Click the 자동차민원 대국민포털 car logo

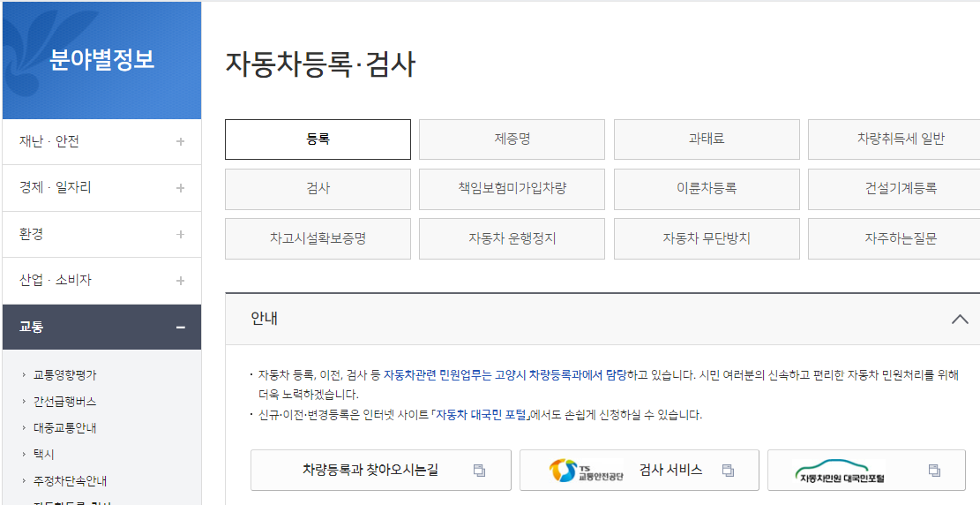pos(842,471)
